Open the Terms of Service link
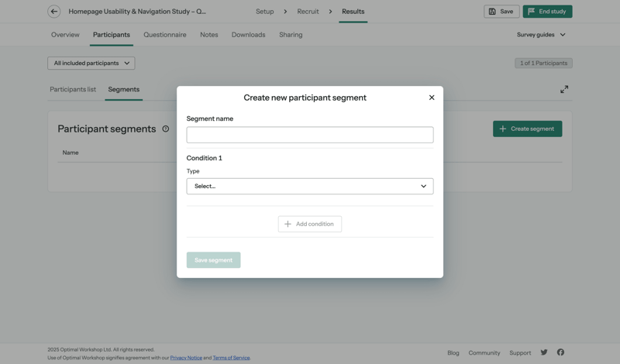 pyautogui.click(x=231, y=358)
